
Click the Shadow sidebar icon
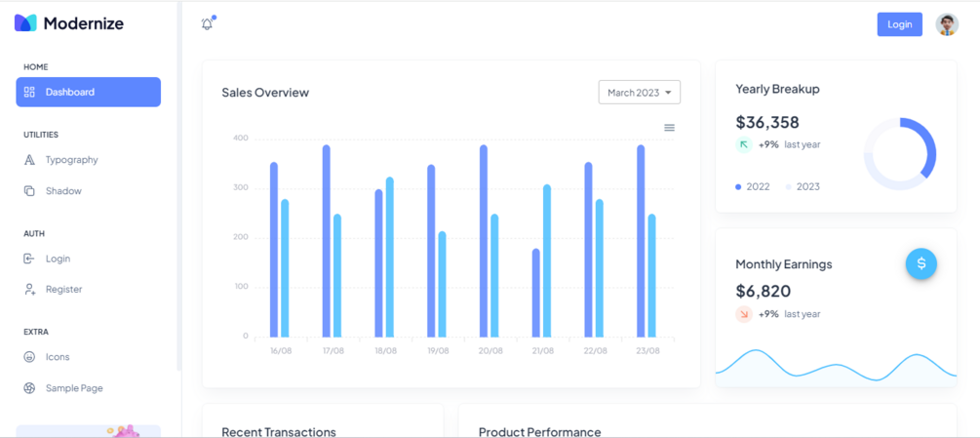tap(29, 191)
